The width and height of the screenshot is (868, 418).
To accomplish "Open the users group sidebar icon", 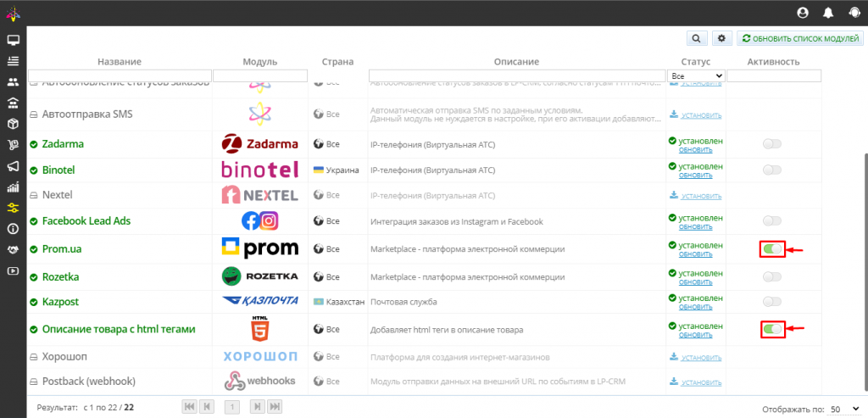I will (x=13, y=82).
